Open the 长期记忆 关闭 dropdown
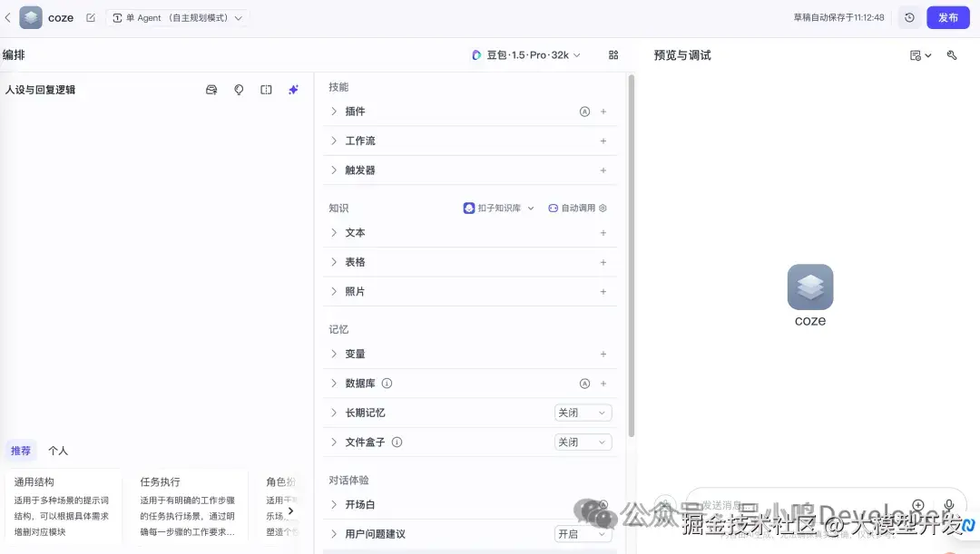Image resolution: width=980 pixels, height=554 pixels. pos(583,413)
